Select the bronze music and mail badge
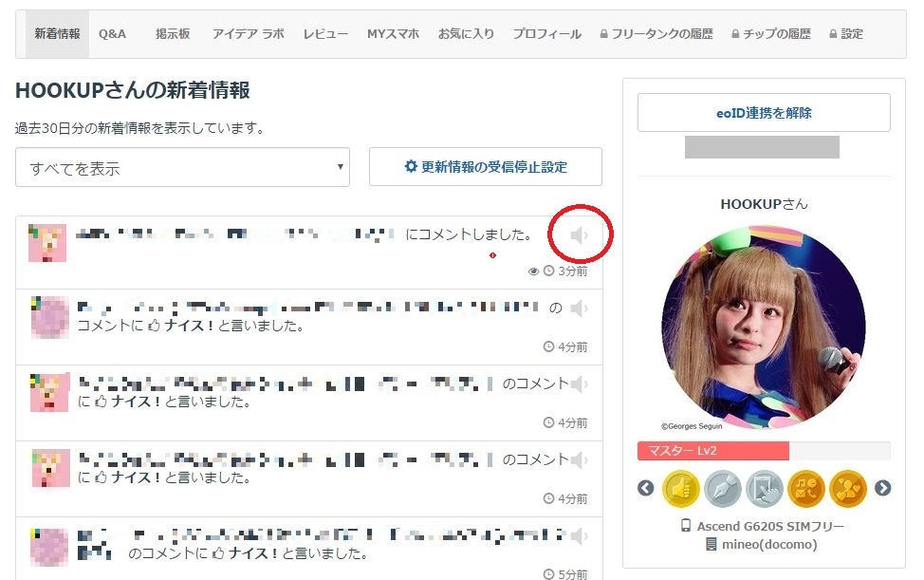Viewport: 924px width, 580px height. tap(805, 489)
